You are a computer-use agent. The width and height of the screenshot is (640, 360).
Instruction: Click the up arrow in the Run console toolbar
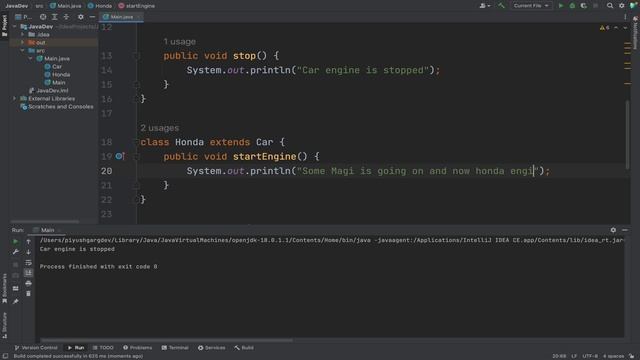[29, 242]
